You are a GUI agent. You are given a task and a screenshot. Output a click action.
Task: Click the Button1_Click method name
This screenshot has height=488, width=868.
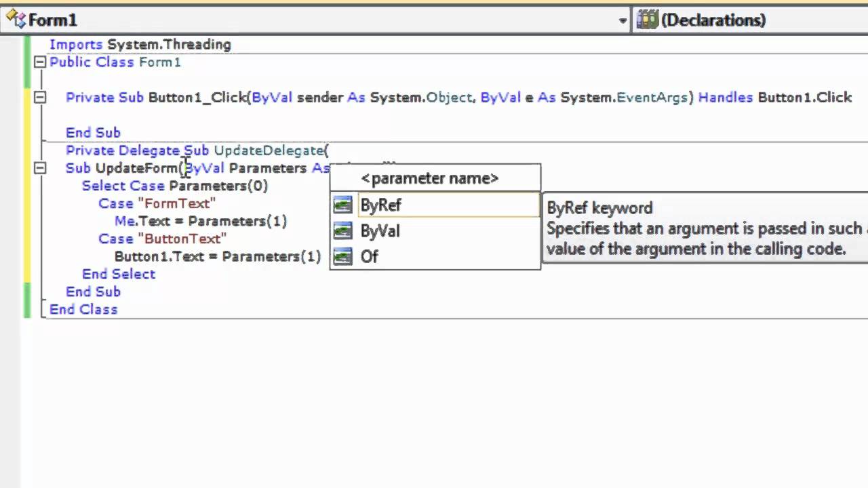[197, 97]
